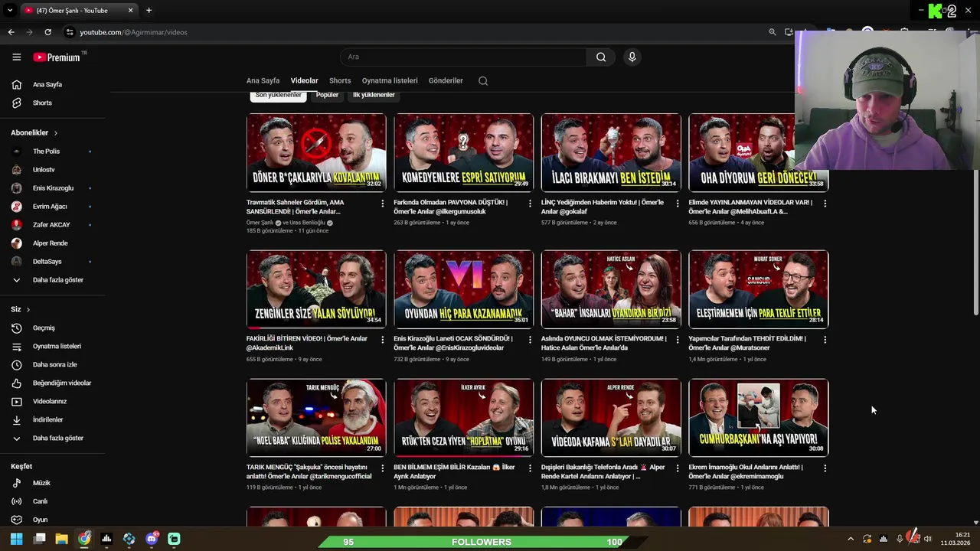The height and width of the screenshot is (551, 980).
Task: Open options menu for 'LİNÇ Yediğimden Haberim Yoktu' video
Action: [677, 204]
